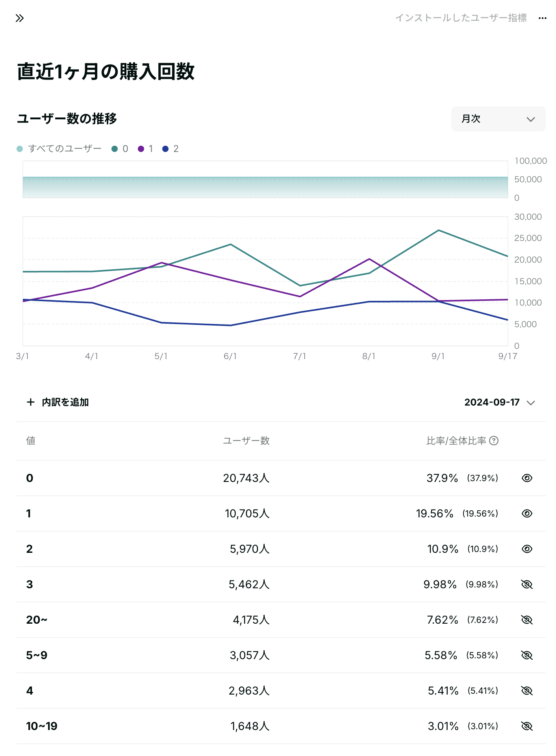
Task: Click the row label 5~9
Action: click(37, 655)
